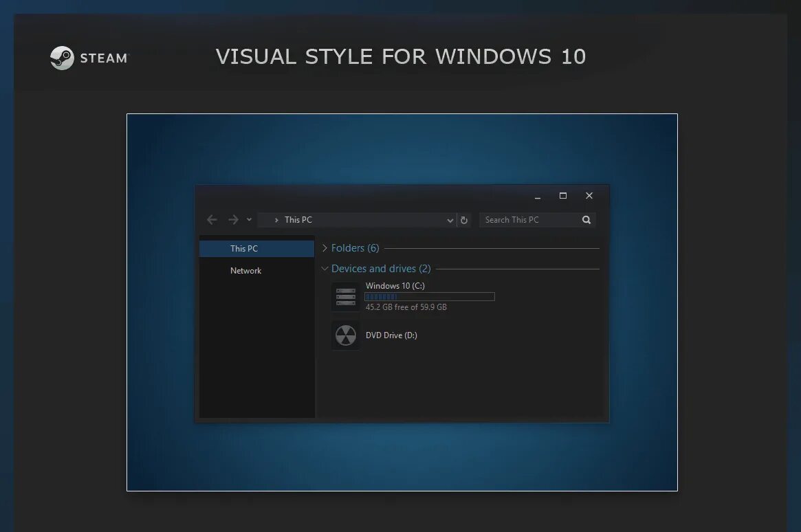Click the Back arrow in Explorer
Viewport: 801px width, 532px height.
click(x=212, y=219)
